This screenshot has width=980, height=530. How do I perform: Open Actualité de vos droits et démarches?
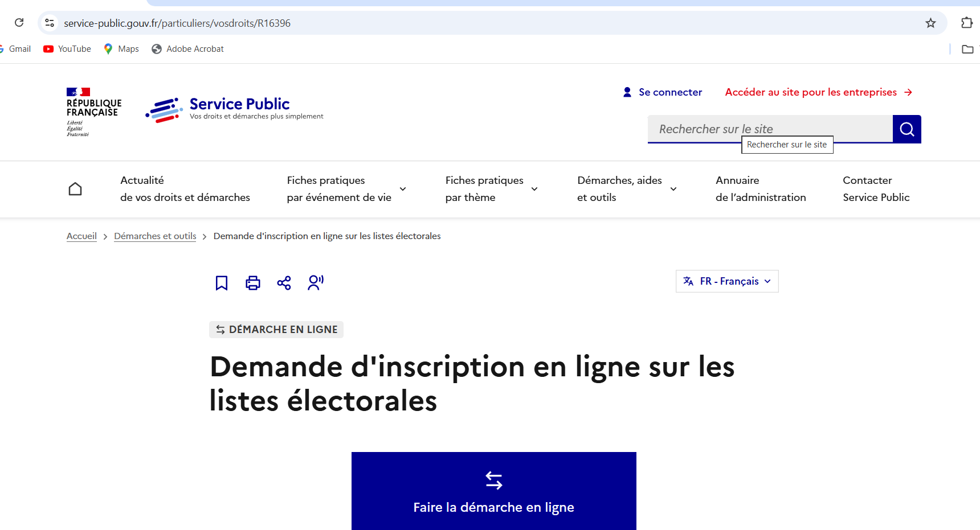pos(185,189)
